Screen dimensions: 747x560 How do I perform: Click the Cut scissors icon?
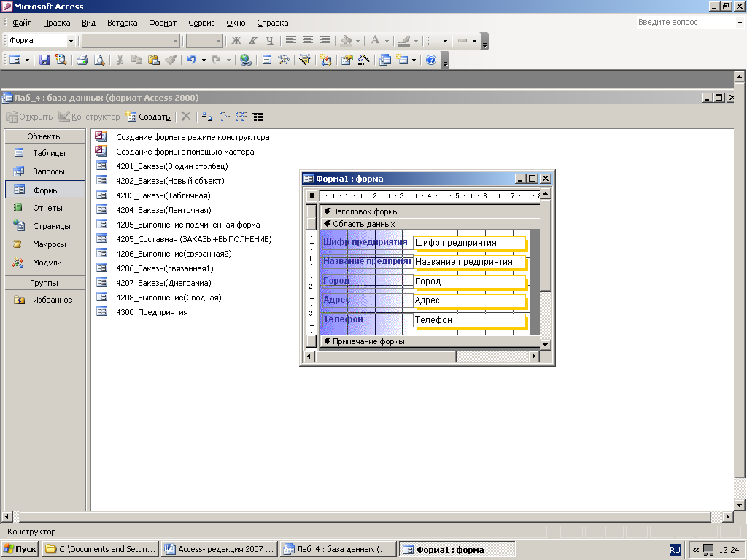pyautogui.click(x=120, y=60)
